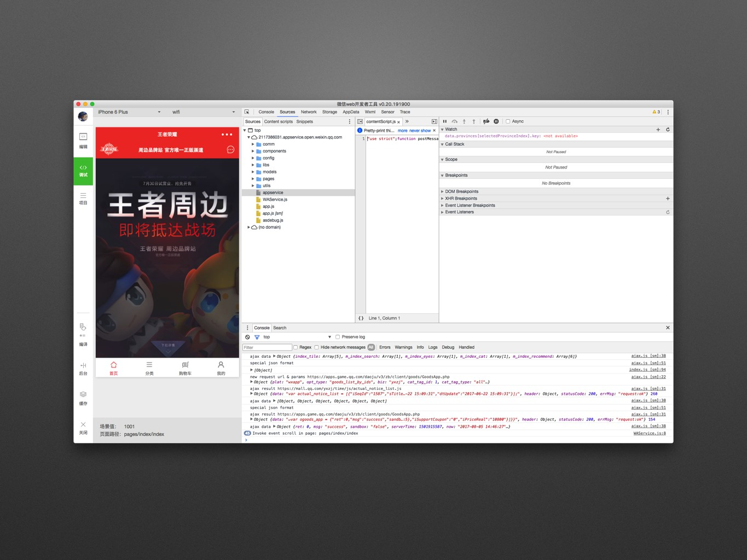
Task: Click the console filter funnel icon
Action: coord(257,337)
